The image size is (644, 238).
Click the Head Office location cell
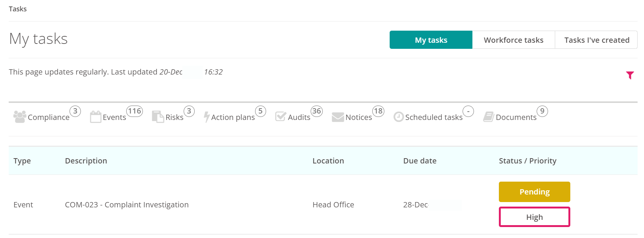(x=333, y=205)
